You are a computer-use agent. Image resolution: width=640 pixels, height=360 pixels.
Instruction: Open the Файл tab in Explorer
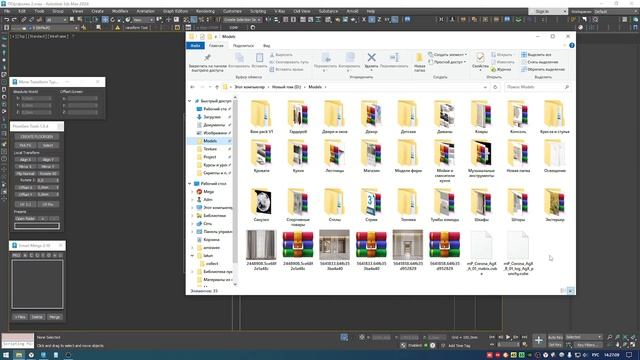[x=196, y=46]
